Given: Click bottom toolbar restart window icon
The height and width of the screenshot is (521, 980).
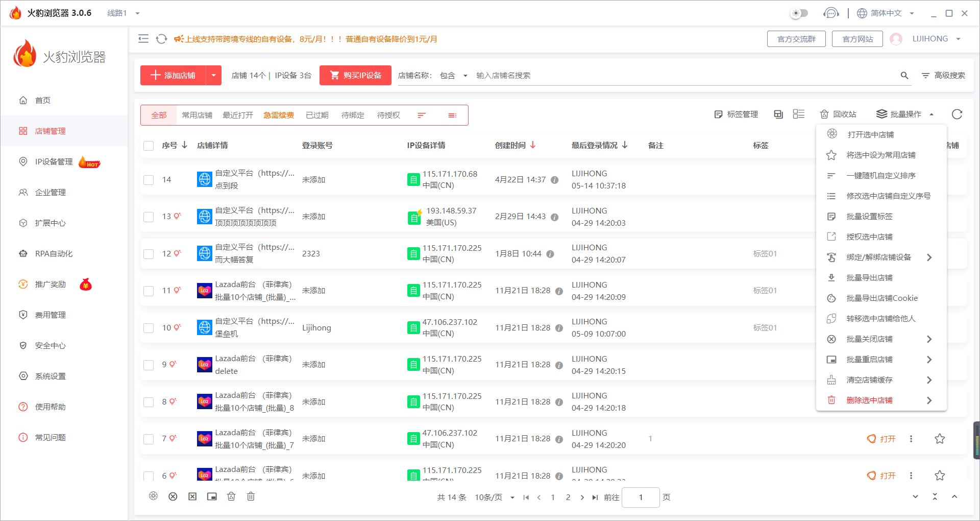Looking at the screenshot, I should (x=212, y=496).
